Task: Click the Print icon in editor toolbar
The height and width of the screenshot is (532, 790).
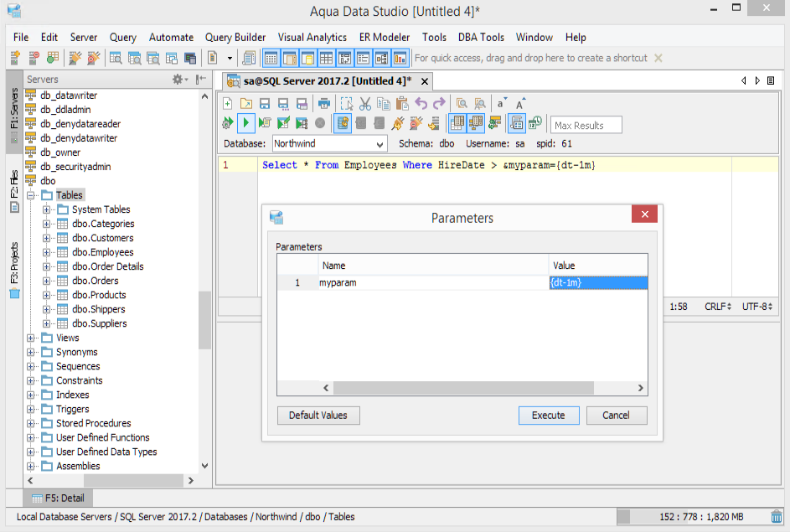Action: (x=324, y=104)
